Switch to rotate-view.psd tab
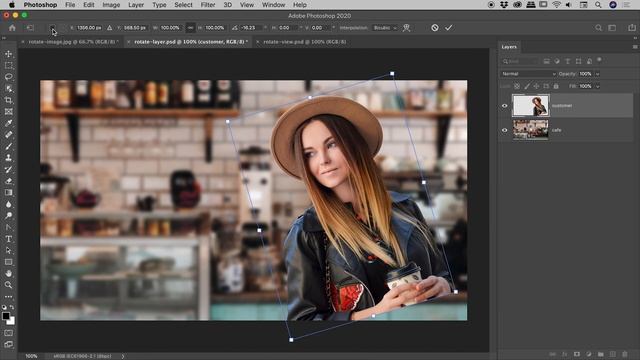 point(304,42)
